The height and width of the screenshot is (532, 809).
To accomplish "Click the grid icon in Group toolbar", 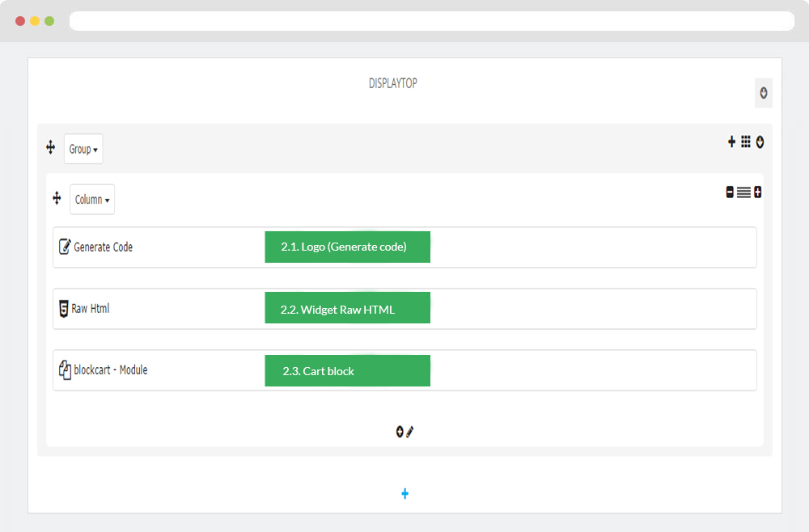I will (x=746, y=141).
